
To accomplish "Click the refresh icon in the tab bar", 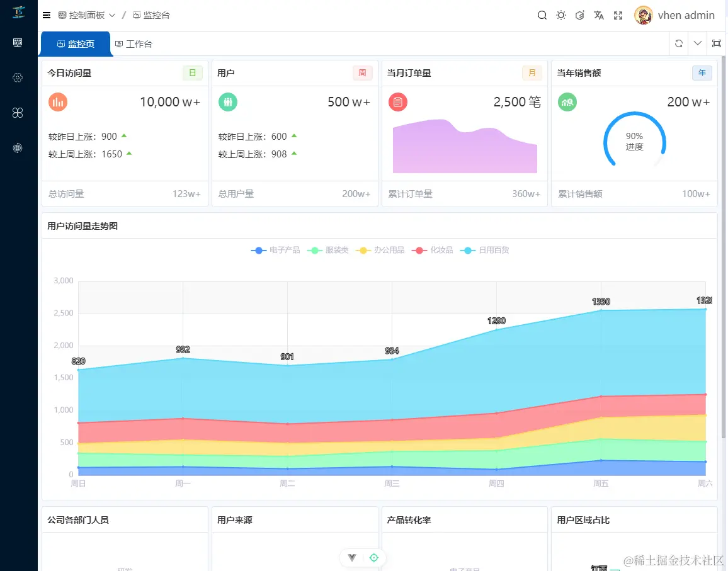I will 679,43.
